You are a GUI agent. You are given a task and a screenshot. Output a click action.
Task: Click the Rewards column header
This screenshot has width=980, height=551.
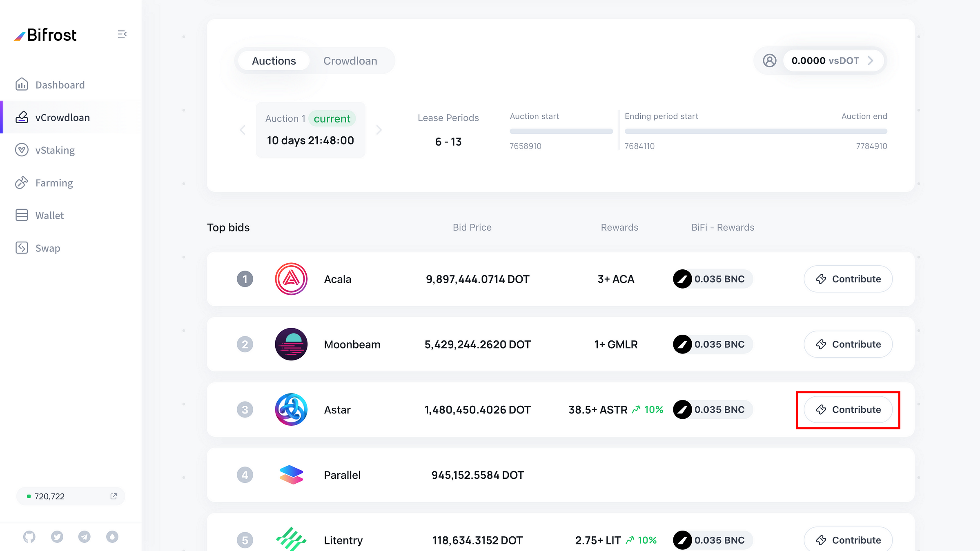(x=619, y=227)
